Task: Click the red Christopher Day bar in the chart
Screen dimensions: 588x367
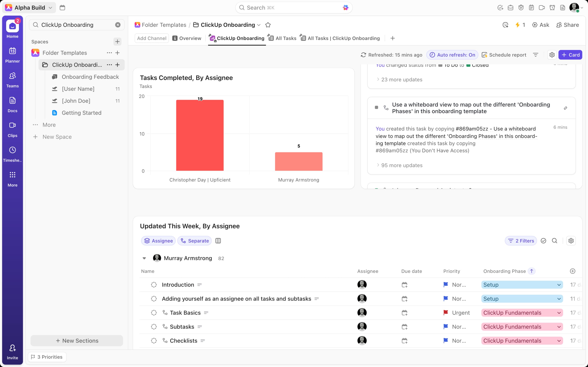Action: [x=200, y=135]
